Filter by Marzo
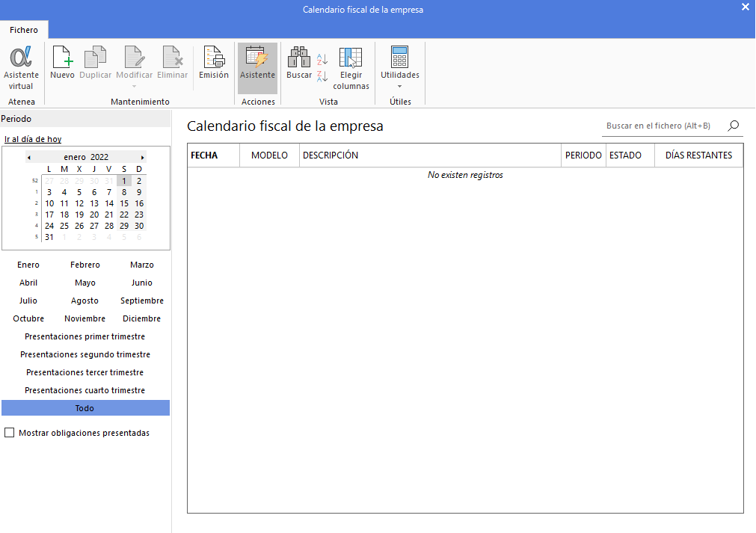The image size is (756, 533). pyautogui.click(x=142, y=265)
